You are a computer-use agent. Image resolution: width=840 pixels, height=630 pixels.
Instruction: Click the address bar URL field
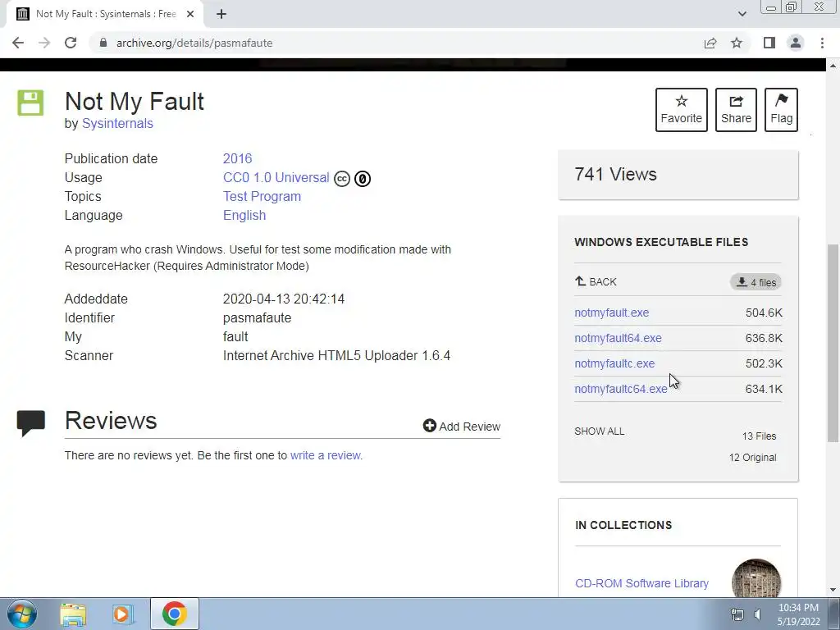click(x=396, y=43)
